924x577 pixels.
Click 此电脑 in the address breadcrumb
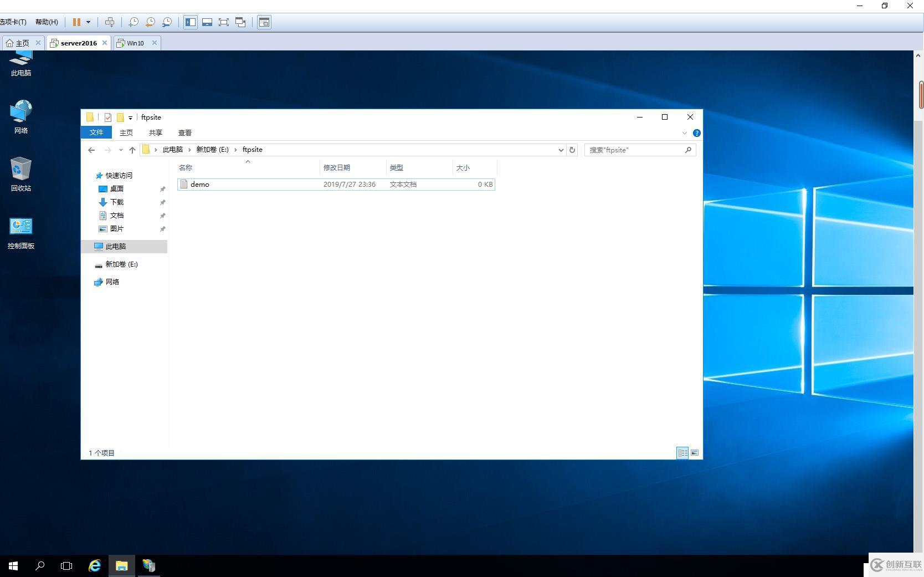point(172,150)
